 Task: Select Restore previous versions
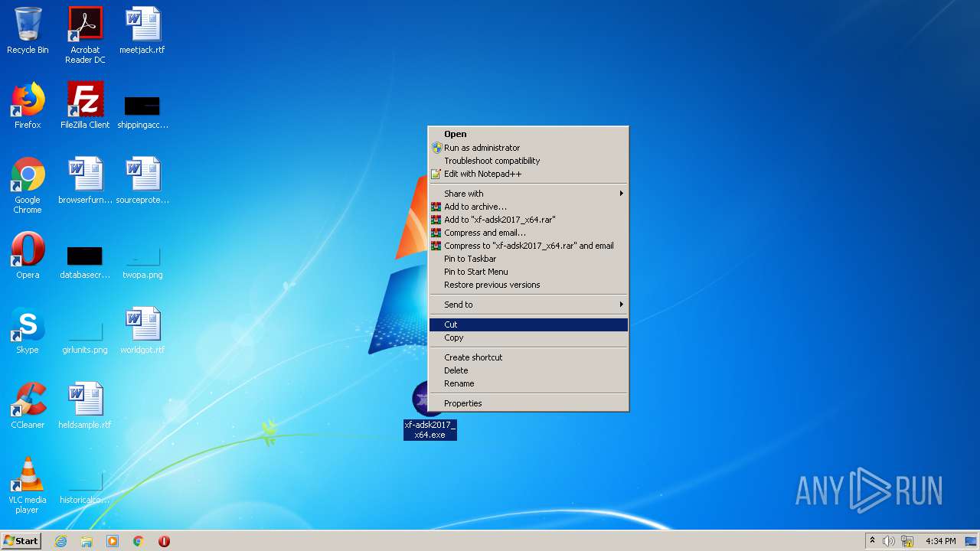(x=528, y=285)
